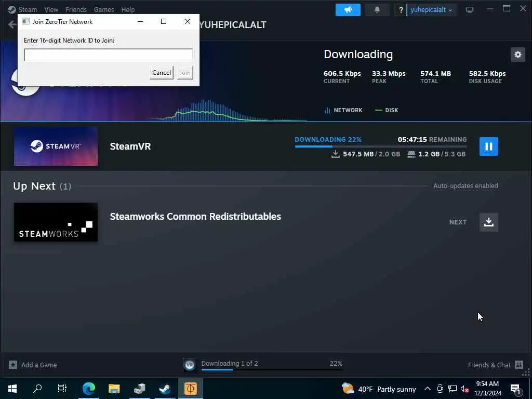Open the Windows Start menu
This screenshot has height=399, width=532.
12,389
